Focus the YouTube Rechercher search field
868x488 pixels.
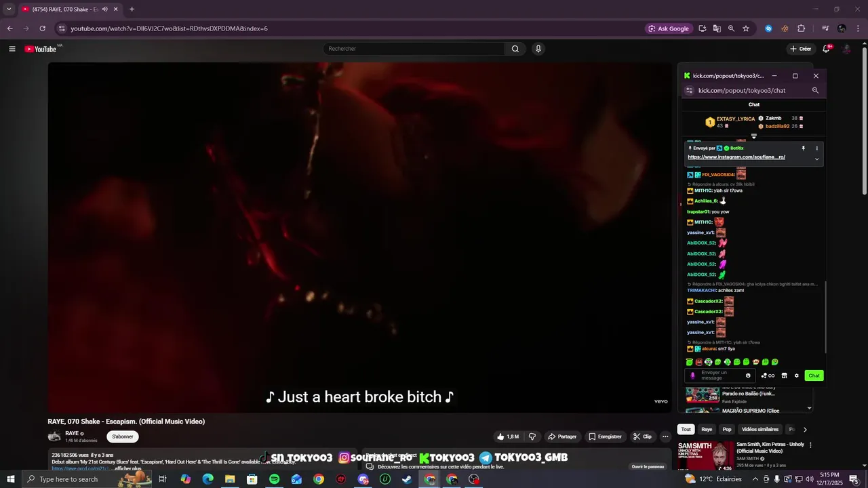click(x=414, y=49)
